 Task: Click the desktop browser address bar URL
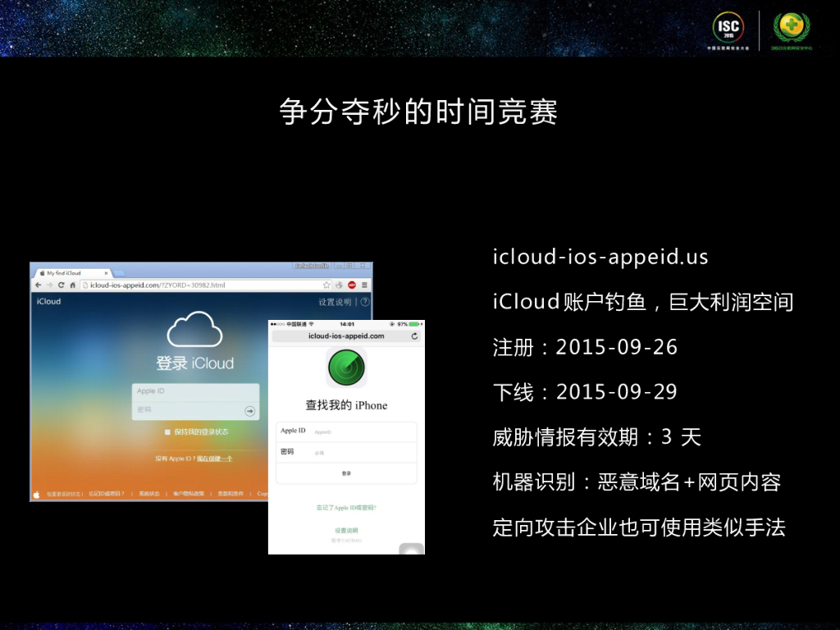[x=157, y=285]
